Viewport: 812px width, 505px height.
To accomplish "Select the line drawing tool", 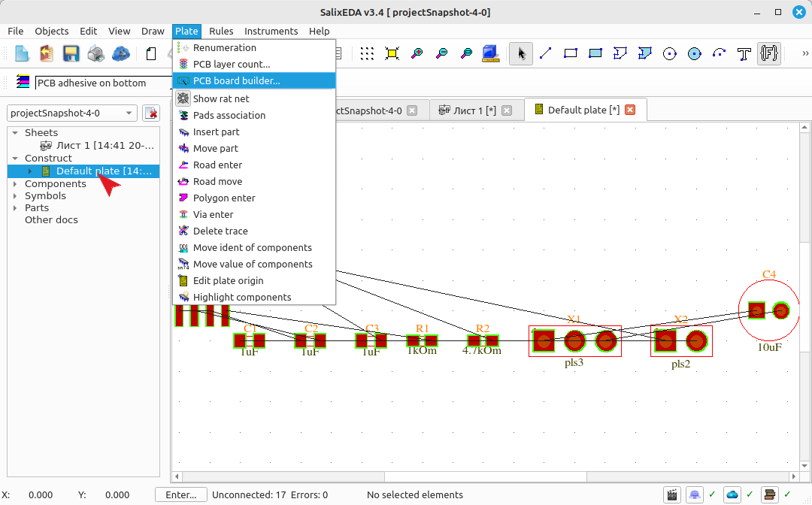I will click(545, 53).
